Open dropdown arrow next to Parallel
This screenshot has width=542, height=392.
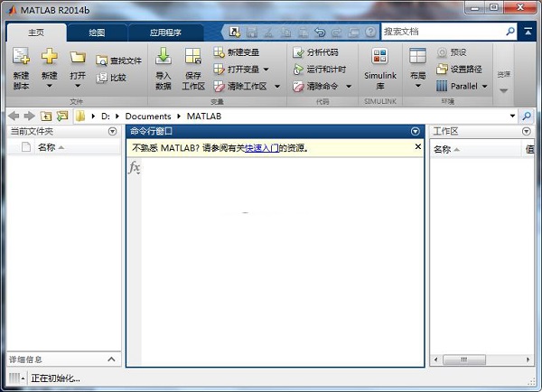(484, 86)
